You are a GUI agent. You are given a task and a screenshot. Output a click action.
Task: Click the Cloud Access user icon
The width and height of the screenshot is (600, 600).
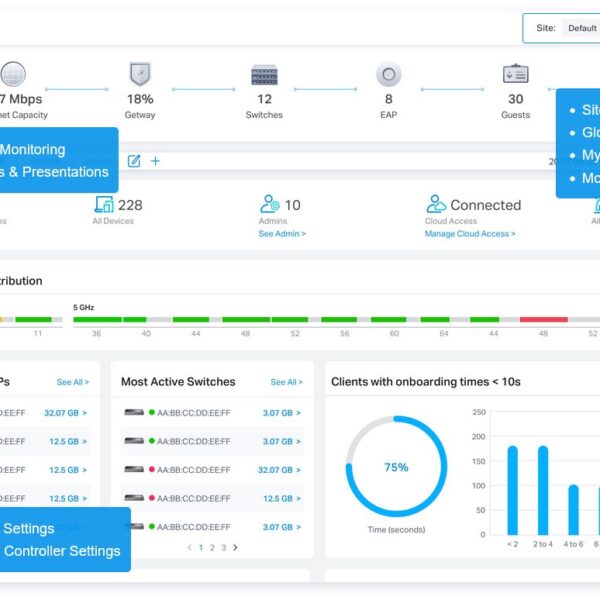tap(436, 204)
